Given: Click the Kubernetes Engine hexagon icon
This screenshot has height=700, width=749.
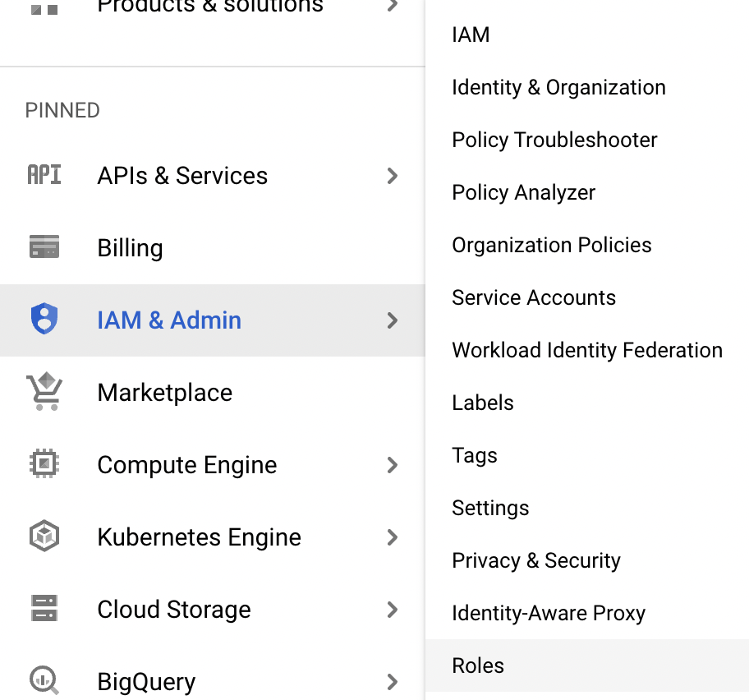Looking at the screenshot, I should [x=44, y=536].
